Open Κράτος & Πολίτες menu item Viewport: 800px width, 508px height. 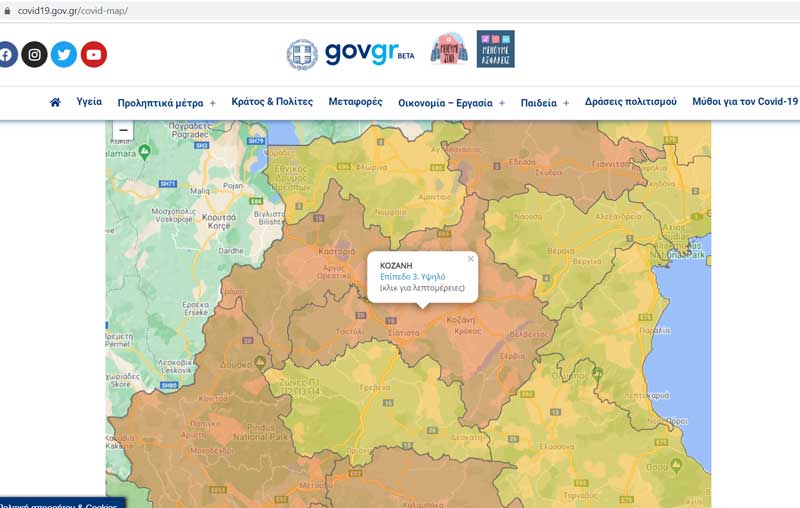pyautogui.click(x=272, y=101)
